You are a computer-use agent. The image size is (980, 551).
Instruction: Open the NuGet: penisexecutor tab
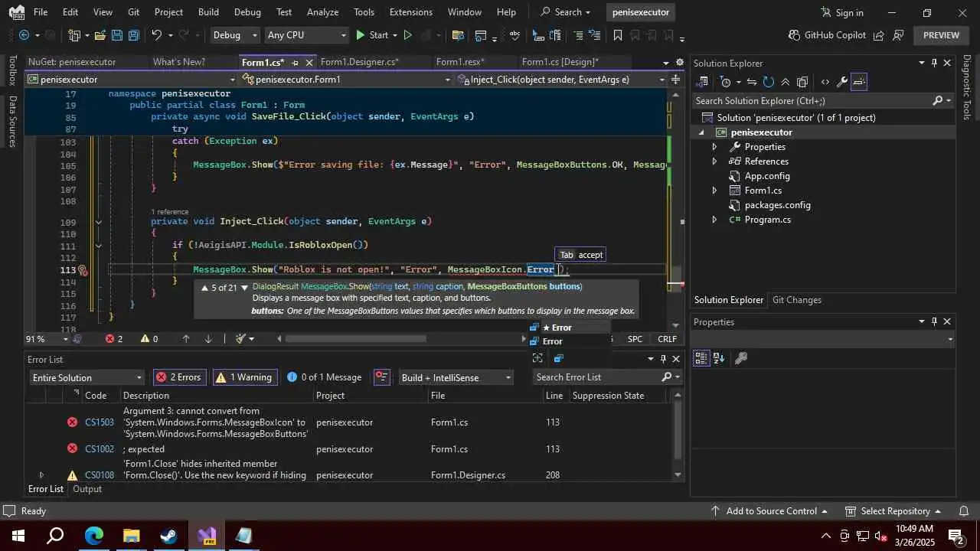[x=72, y=62]
